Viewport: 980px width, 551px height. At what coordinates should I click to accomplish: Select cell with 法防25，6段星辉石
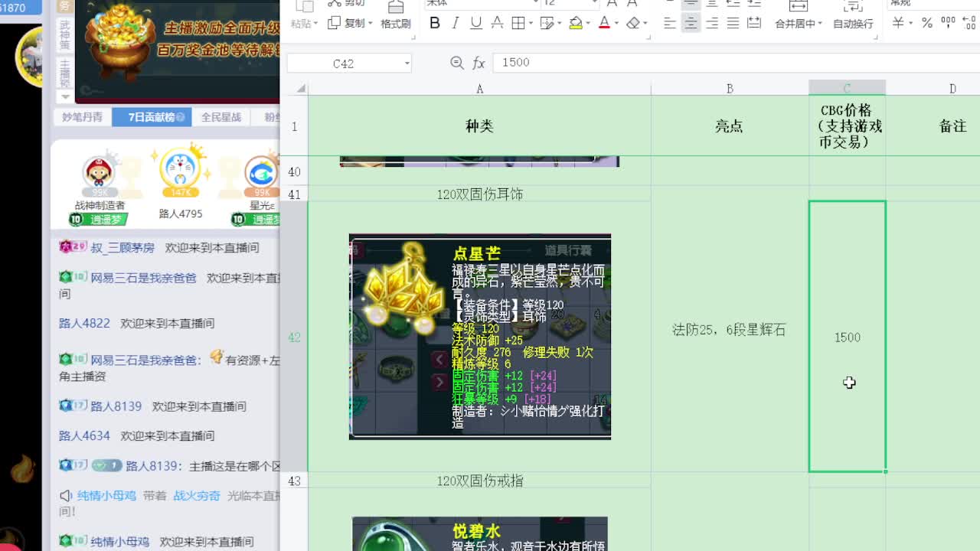coord(730,337)
